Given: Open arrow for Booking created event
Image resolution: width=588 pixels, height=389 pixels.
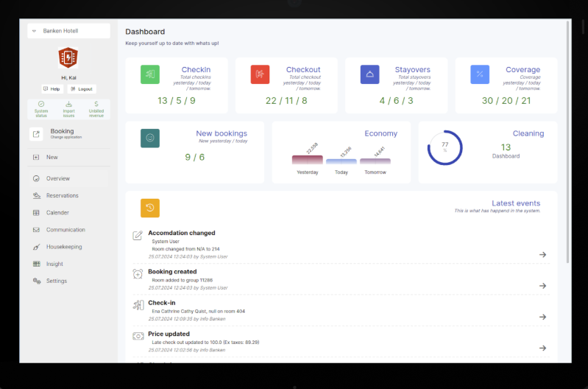Looking at the screenshot, I should pyautogui.click(x=542, y=286).
